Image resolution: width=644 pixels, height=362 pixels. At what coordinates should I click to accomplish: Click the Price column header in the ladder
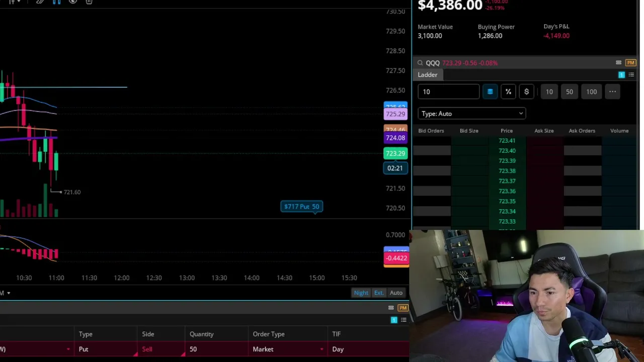coord(507,131)
